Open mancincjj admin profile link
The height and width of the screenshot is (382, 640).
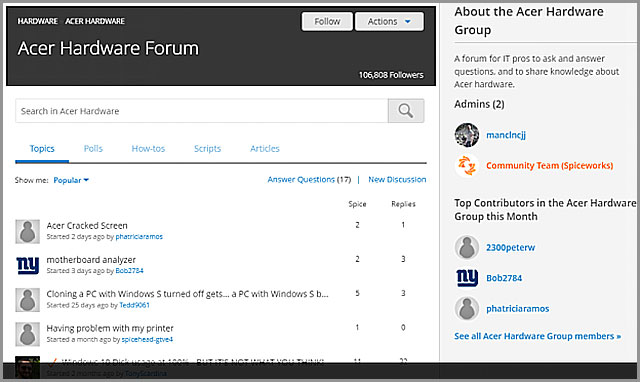(x=506, y=135)
